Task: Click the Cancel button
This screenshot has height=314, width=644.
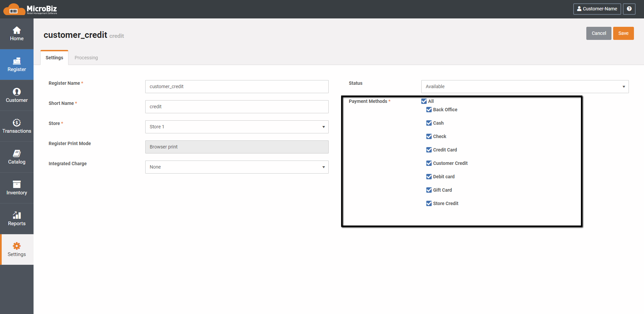Action: click(599, 33)
